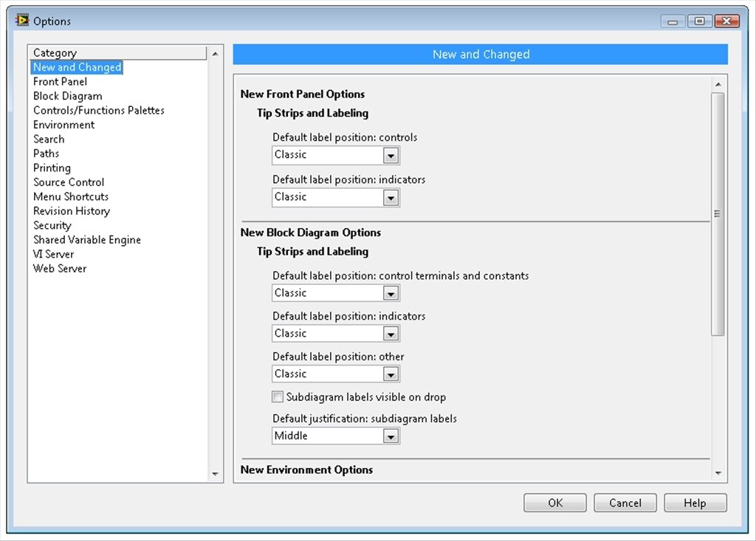Image resolution: width=756 pixels, height=541 pixels.
Task: Open Help for Options dialog
Action: click(695, 503)
